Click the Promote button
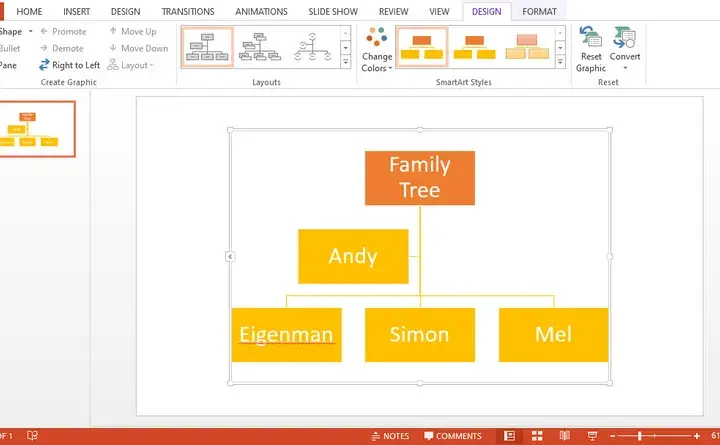Image resolution: width=720 pixels, height=445 pixels. point(63,31)
